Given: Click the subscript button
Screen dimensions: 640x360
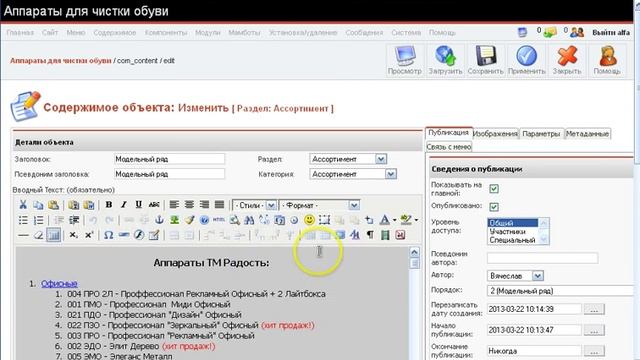Looking at the screenshot, I should [73, 235].
